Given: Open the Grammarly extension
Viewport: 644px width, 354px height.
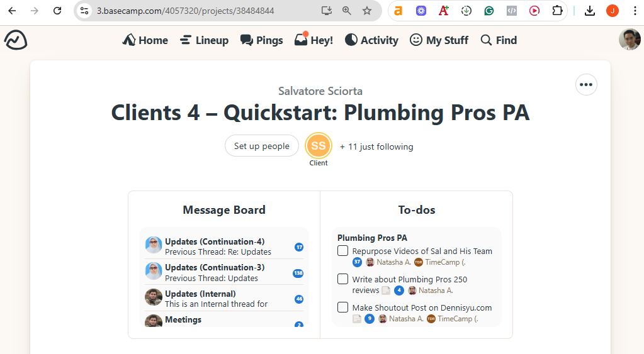Looking at the screenshot, I should (489, 11).
